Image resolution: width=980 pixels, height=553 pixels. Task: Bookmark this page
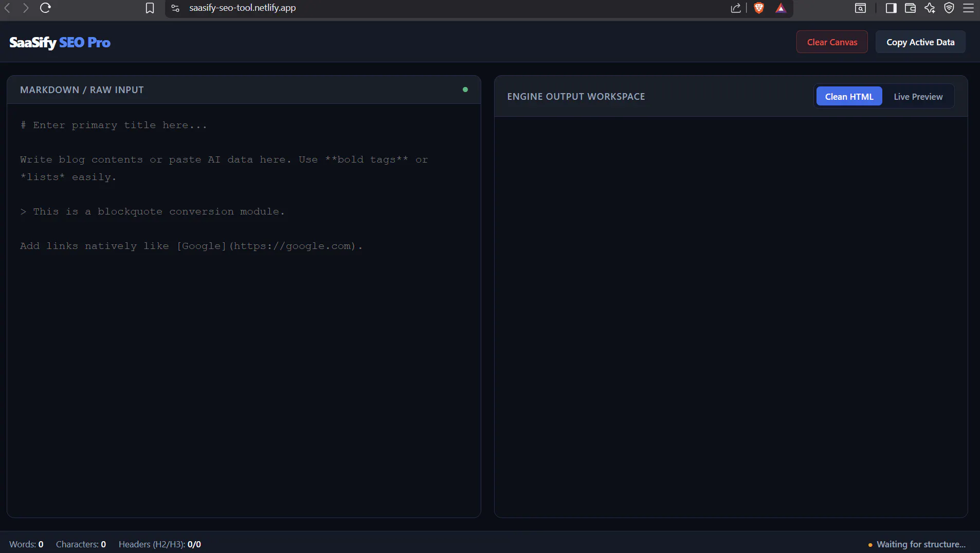pyautogui.click(x=150, y=8)
